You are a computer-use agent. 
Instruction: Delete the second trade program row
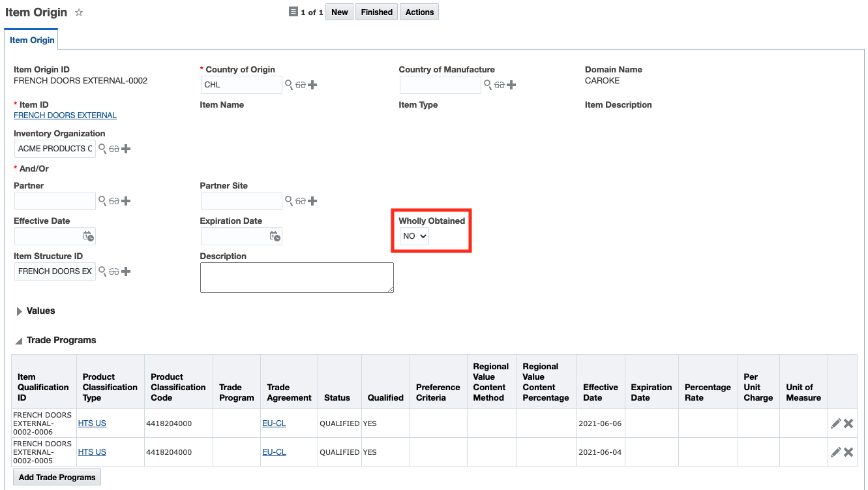[848, 452]
